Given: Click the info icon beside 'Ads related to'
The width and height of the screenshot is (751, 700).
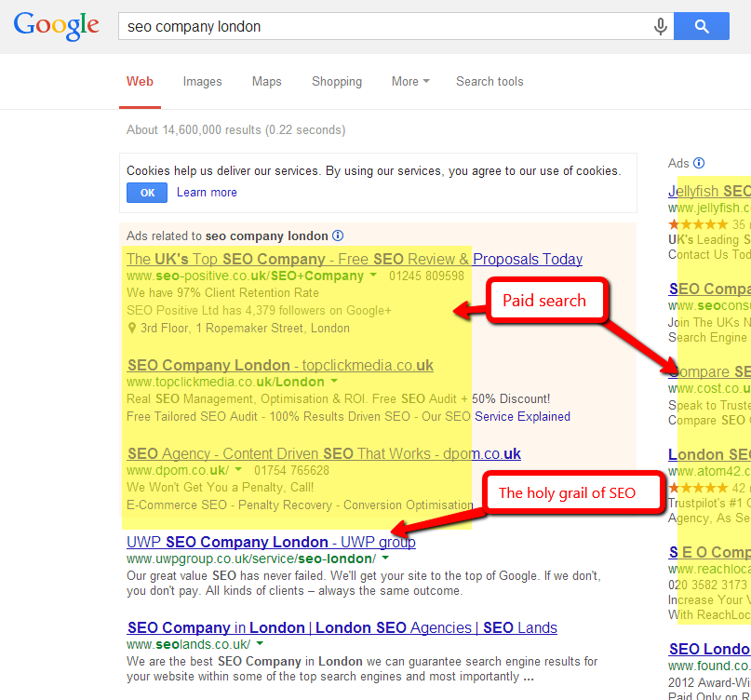Looking at the screenshot, I should 338,236.
